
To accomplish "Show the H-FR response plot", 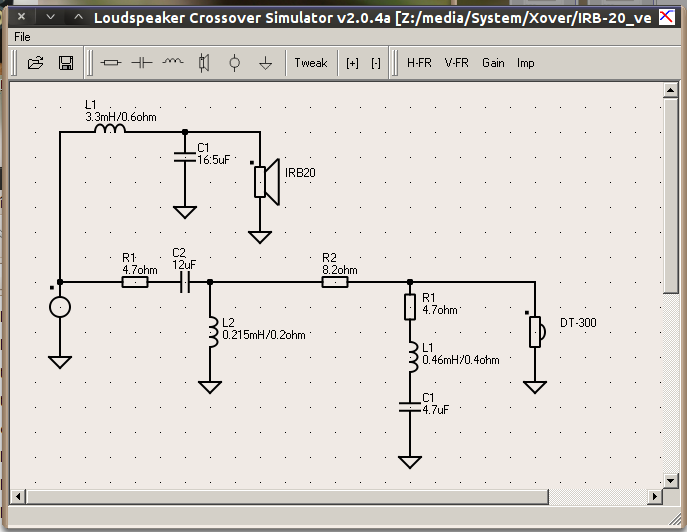I will pos(419,63).
